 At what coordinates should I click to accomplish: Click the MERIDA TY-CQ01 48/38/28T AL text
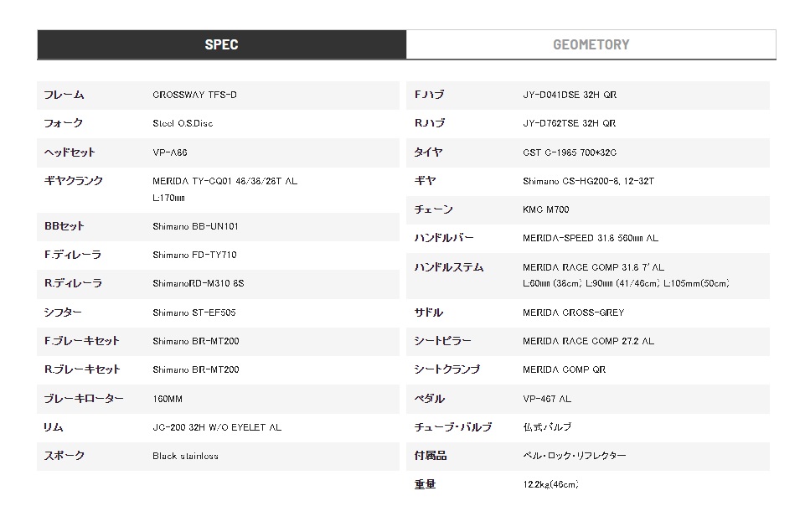224,181
